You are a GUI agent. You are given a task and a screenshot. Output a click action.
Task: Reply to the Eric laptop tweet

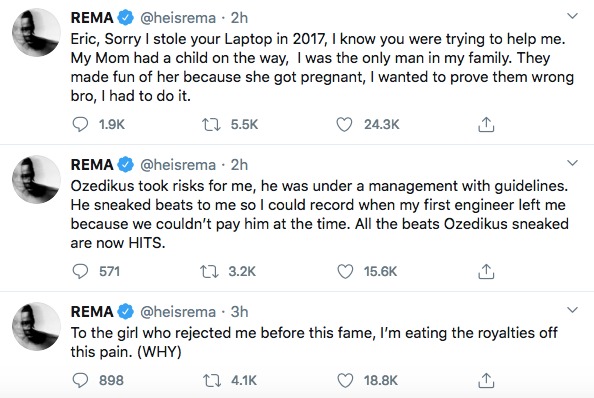[80, 124]
